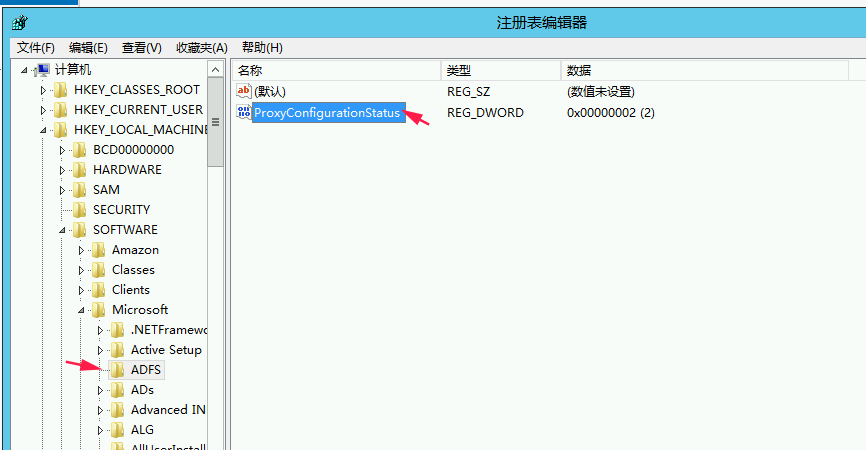Screen dimensions: 866x450
Task: Click the Microsoft folder icon
Action: click(x=98, y=310)
